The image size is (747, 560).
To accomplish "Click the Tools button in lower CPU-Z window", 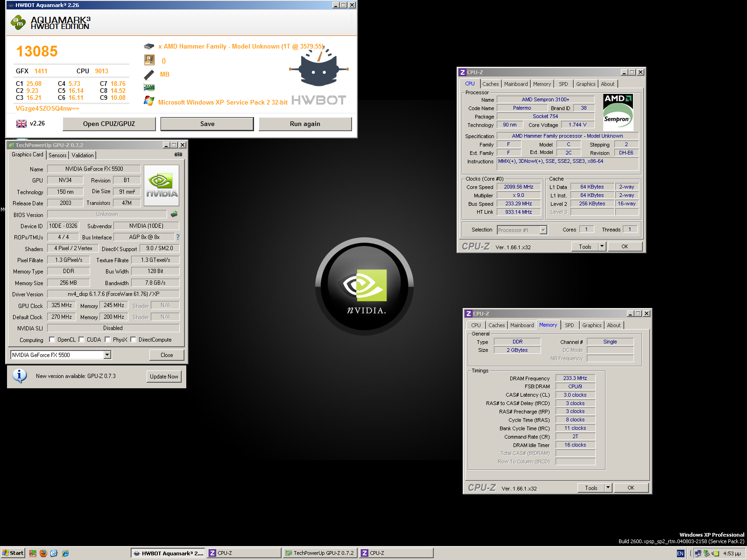I will (591, 488).
